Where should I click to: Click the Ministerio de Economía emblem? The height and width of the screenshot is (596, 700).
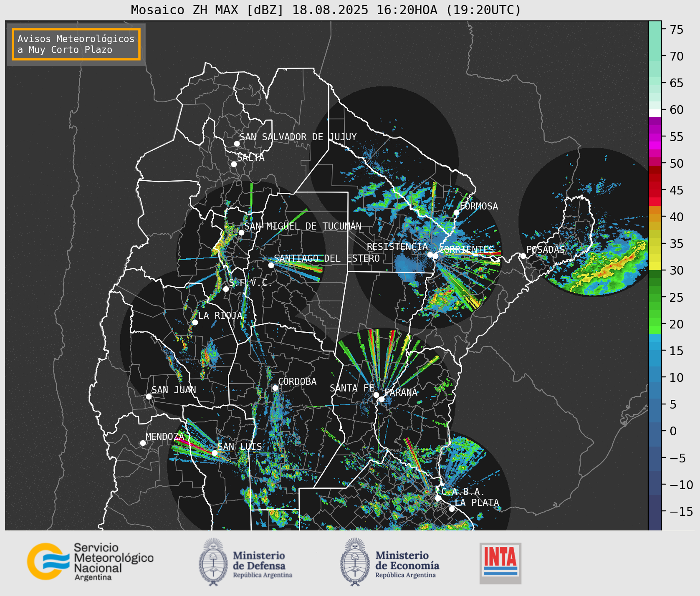[355, 562]
